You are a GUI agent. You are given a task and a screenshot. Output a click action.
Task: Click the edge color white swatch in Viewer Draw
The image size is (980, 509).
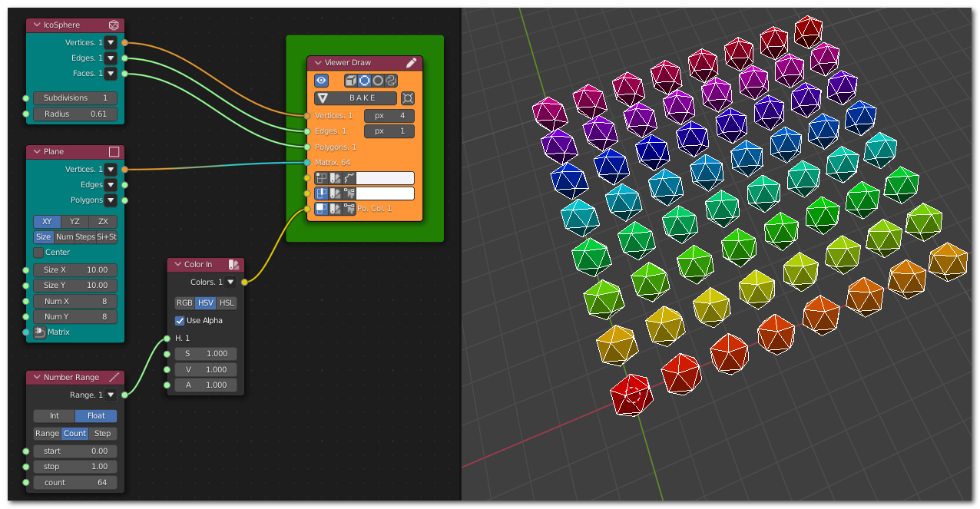pyautogui.click(x=385, y=193)
